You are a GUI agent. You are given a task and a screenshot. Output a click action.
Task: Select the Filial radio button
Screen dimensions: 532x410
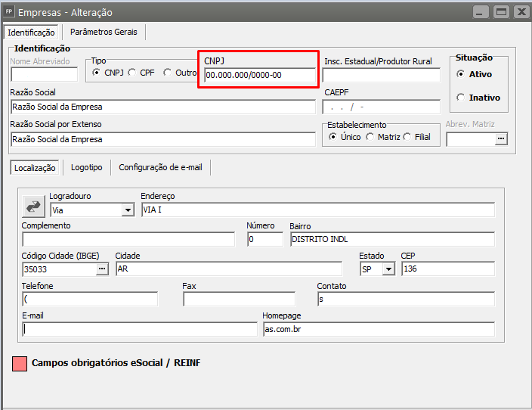[x=407, y=137]
